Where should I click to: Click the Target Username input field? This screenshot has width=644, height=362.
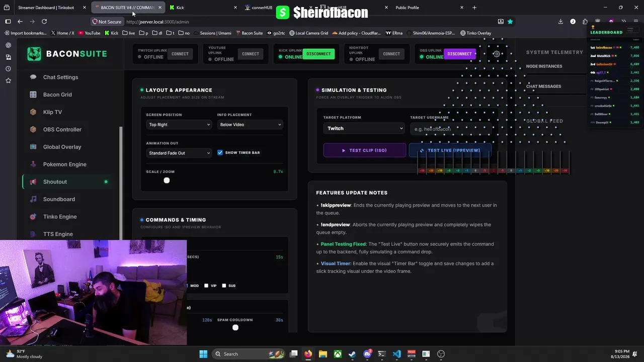(450, 129)
